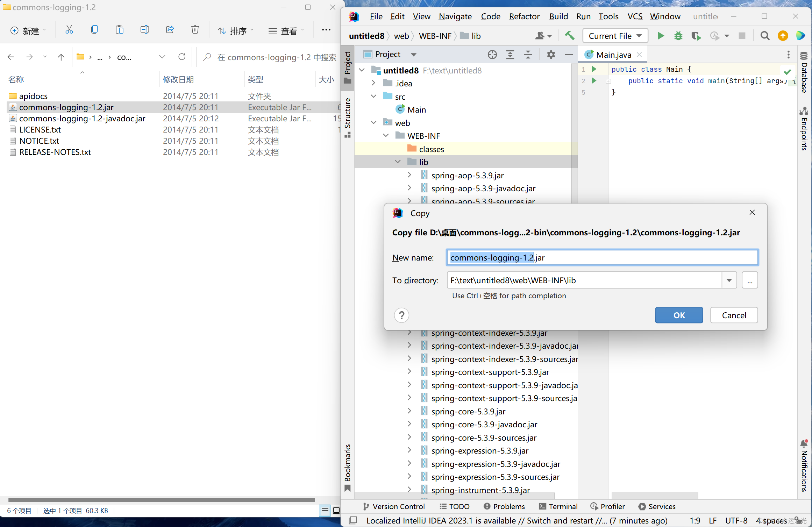The width and height of the screenshot is (812, 527).
Task: Open the To directory history dropdown
Action: point(729,280)
